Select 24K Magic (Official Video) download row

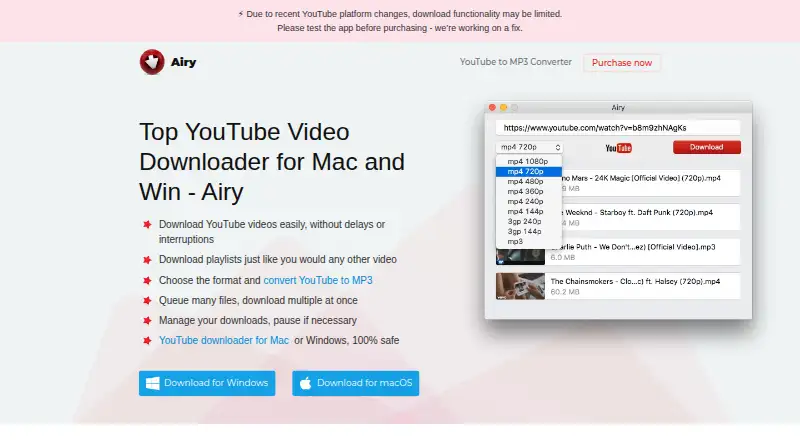click(x=651, y=183)
